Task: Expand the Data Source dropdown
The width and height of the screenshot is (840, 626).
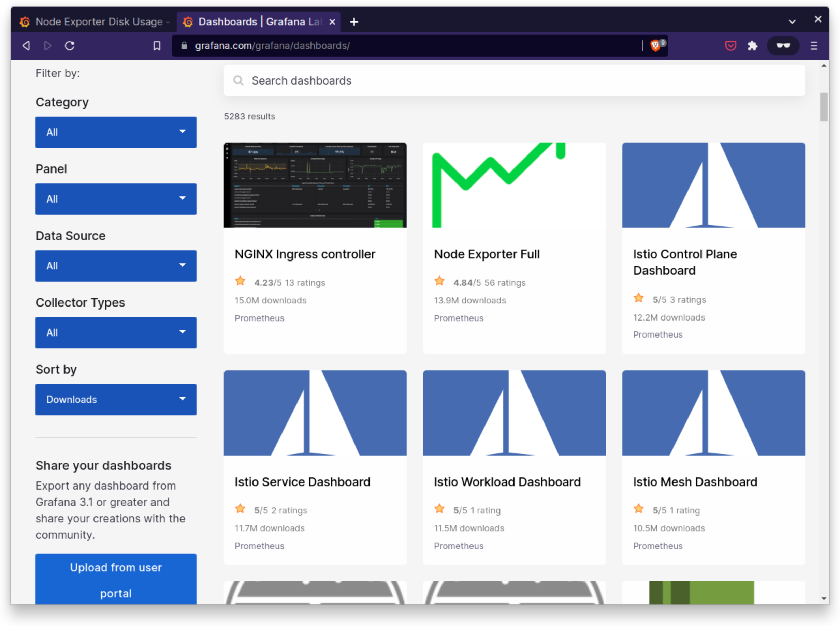Action: [x=116, y=266]
